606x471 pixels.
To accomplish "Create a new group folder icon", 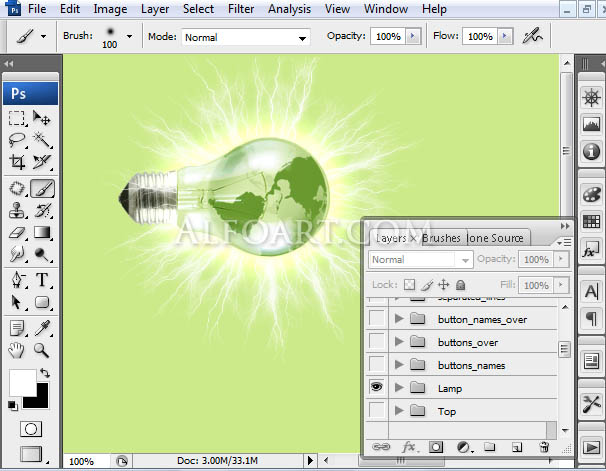I will [x=490, y=447].
